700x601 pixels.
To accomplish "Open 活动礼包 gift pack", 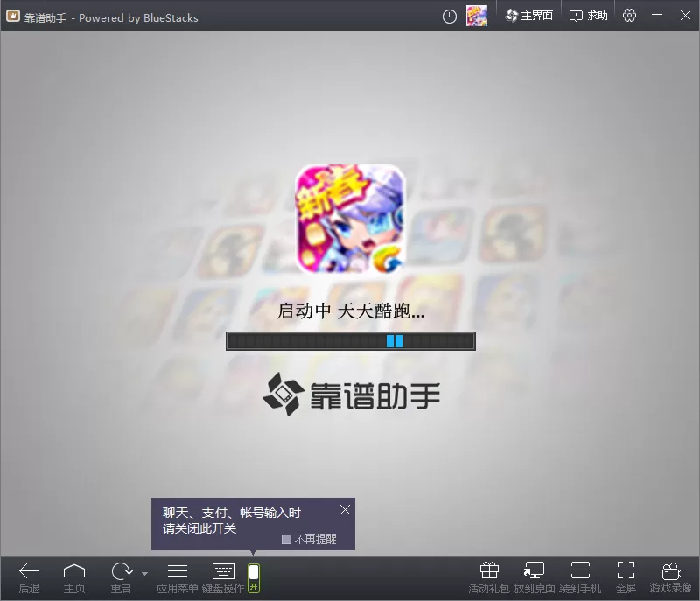I will point(489,577).
